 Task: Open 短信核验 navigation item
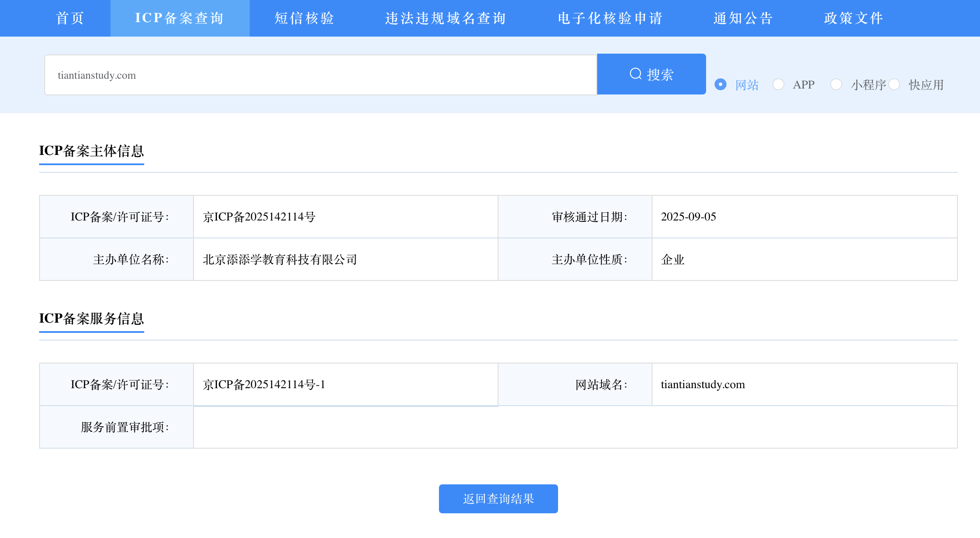click(x=304, y=18)
